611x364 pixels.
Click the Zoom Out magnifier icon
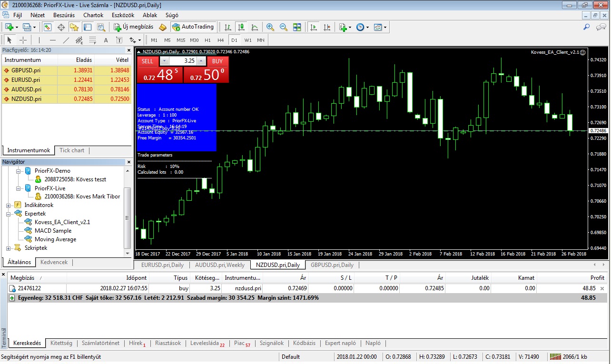[284, 27]
